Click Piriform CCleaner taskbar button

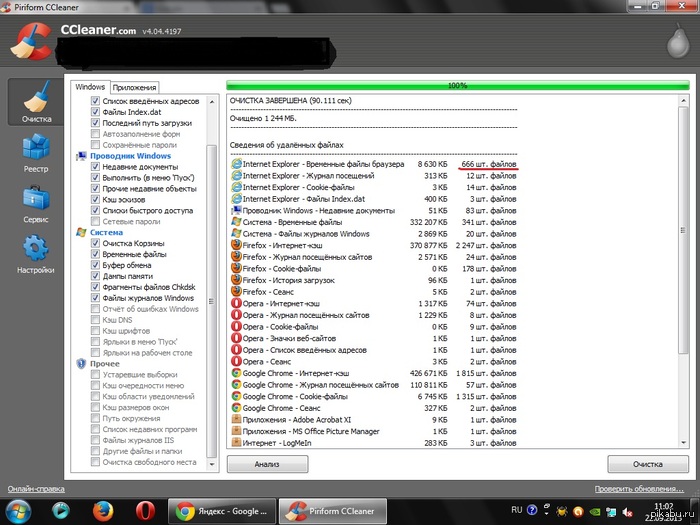(x=333, y=512)
